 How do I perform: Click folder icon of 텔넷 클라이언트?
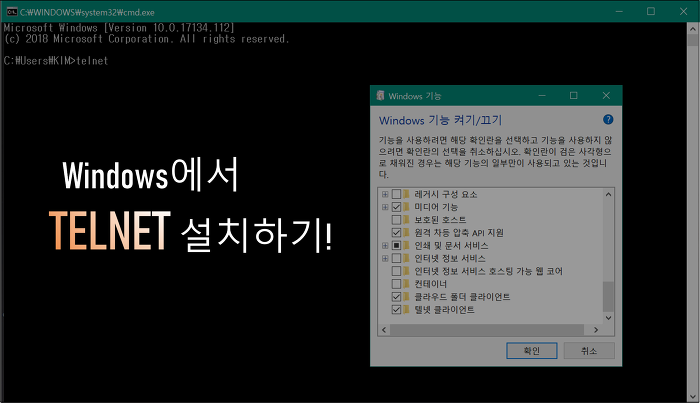407,310
